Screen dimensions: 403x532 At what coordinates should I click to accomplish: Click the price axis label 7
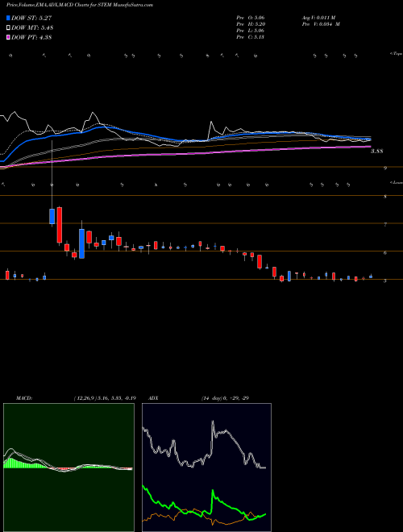(385, 224)
